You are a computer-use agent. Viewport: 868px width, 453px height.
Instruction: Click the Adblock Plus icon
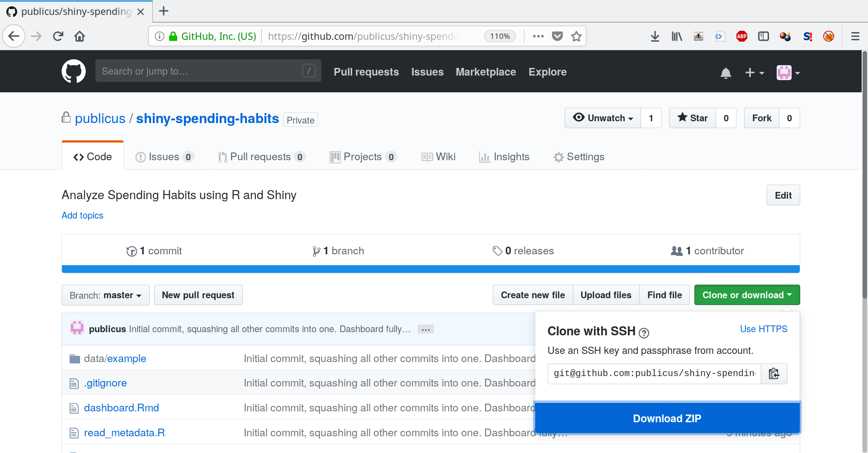[742, 36]
